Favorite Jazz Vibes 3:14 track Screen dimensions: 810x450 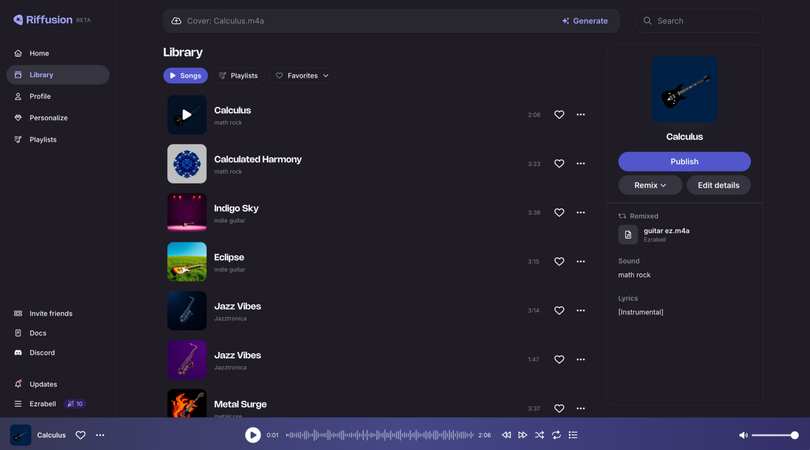tap(559, 311)
